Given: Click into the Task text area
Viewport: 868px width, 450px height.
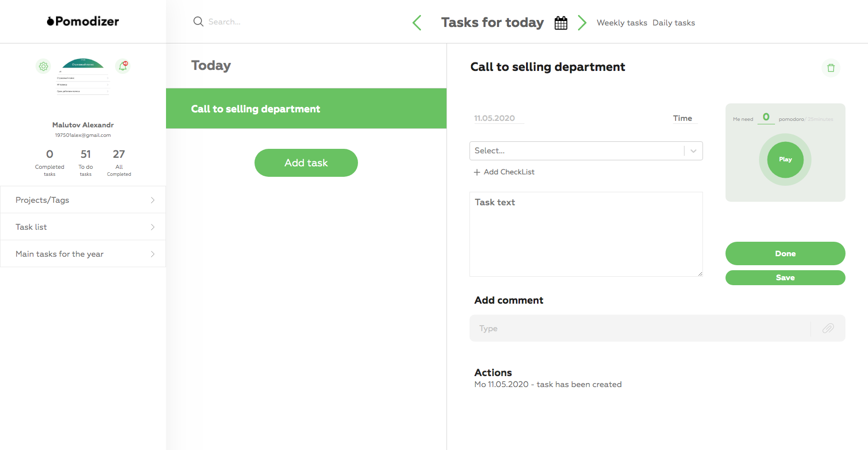Looking at the screenshot, I should tap(585, 234).
